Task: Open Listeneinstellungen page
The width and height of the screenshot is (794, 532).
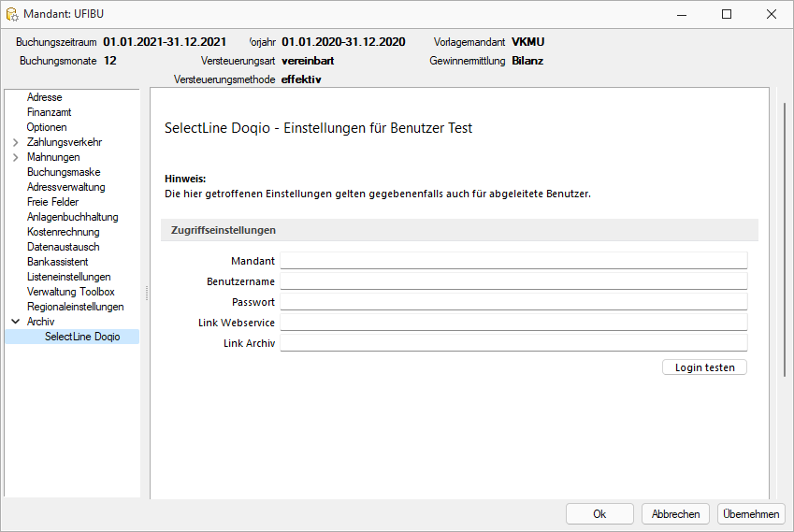Action: click(x=69, y=277)
